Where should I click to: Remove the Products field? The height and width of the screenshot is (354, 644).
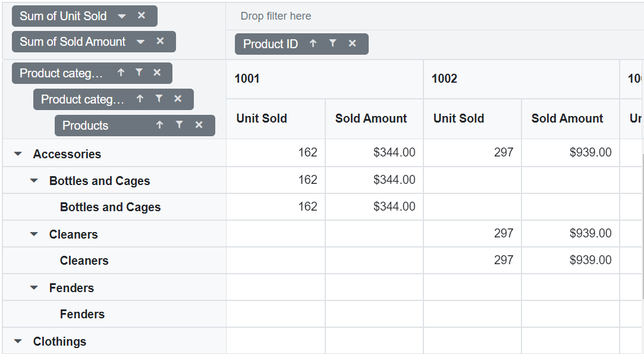click(199, 126)
